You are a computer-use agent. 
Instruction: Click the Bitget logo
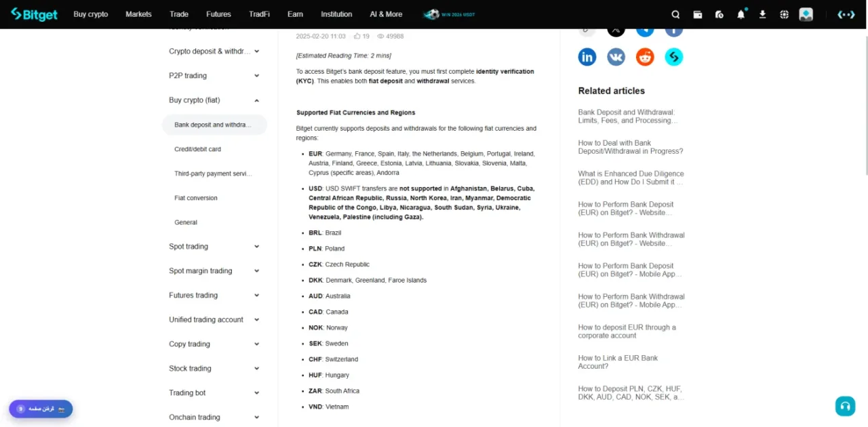coord(34,14)
